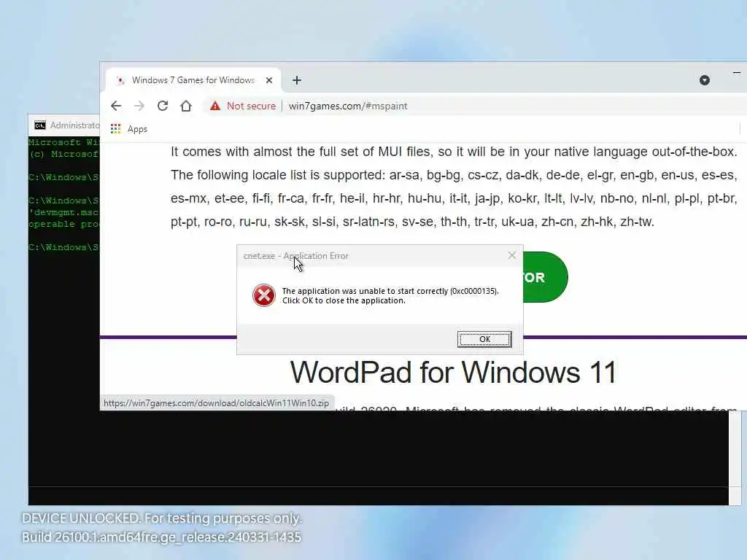Click the green download button behind the dialog
This screenshot has height=560, width=747.
[x=546, y=277]
